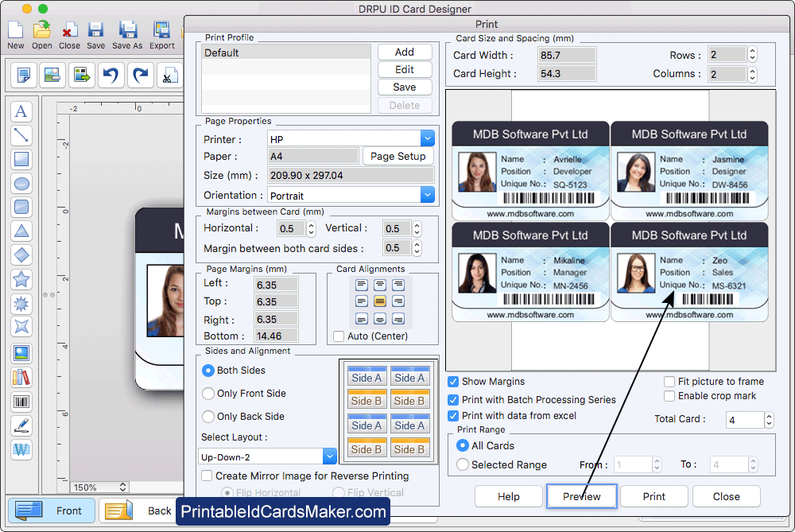Click the Card Width input field
The height and width of the screenshot is (532, 795).
click(567, 55)
